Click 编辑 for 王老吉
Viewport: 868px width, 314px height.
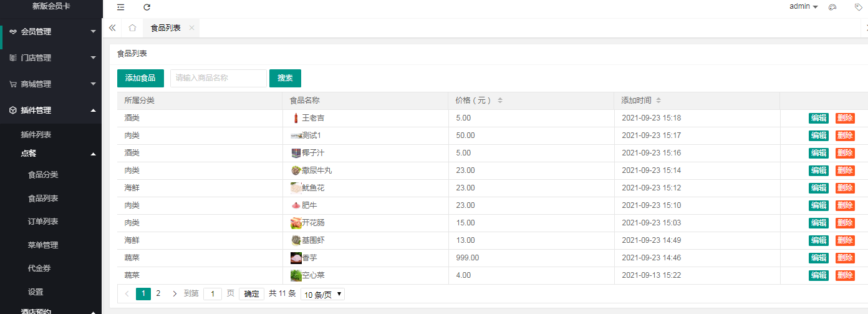tap(819, 118)
